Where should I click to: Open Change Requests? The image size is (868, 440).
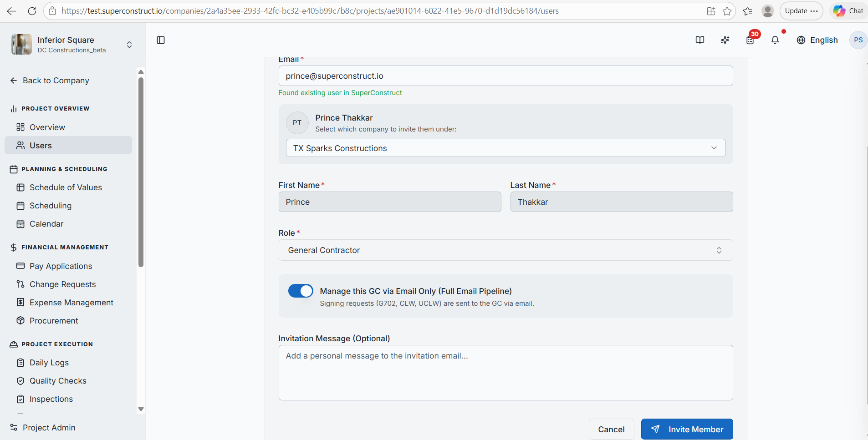68,284
